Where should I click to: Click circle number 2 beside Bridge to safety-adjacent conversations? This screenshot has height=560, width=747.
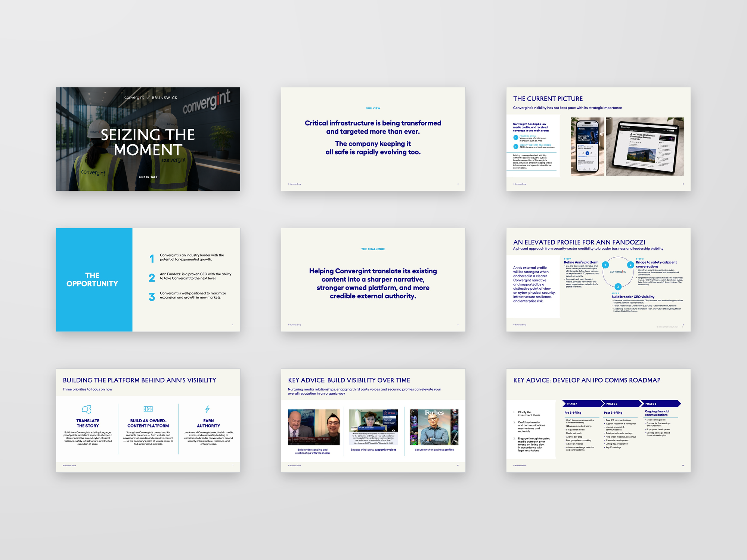point(630,265)
